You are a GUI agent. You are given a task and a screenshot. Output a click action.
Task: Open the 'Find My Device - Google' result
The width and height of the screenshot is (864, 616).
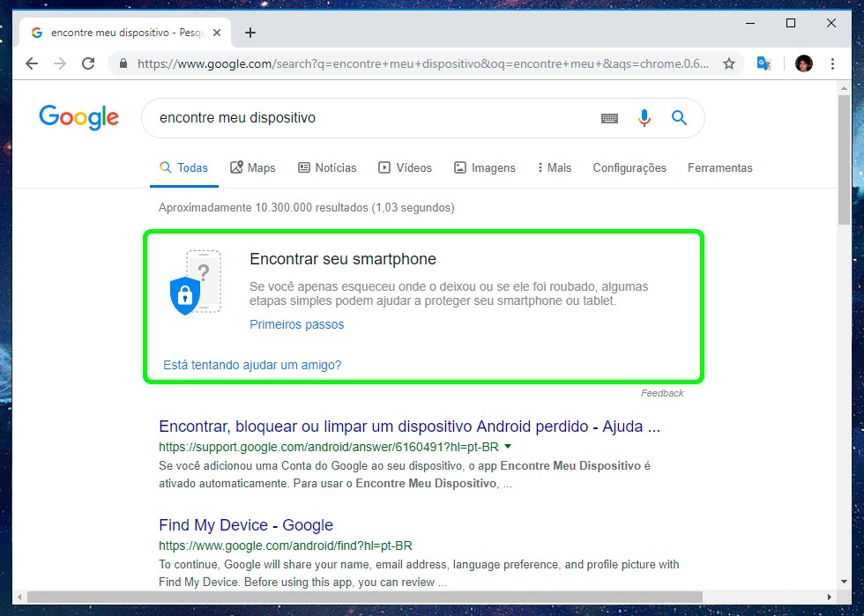click(246, 525)
